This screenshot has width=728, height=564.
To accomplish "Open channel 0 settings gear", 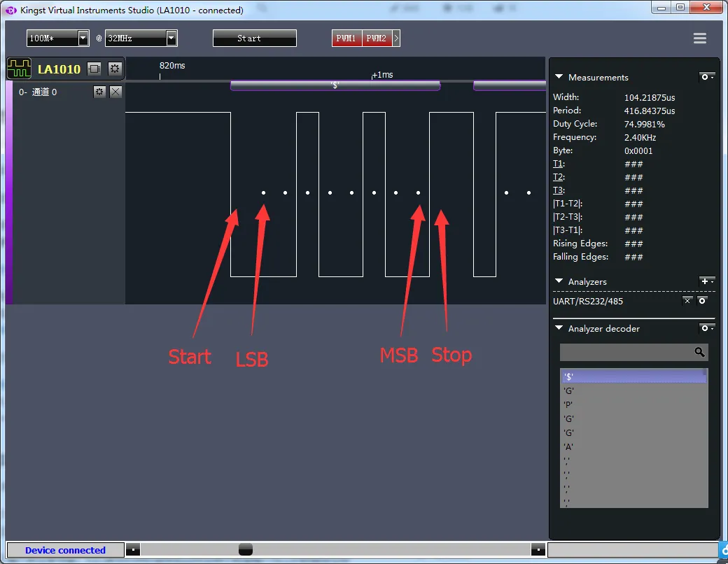I will [x=99, y=92].
